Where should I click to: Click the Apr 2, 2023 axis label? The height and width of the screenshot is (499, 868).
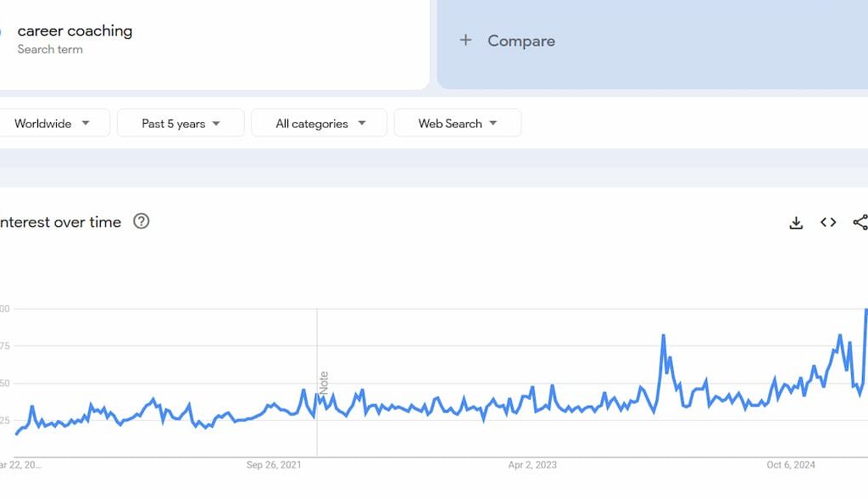point(532,465)
